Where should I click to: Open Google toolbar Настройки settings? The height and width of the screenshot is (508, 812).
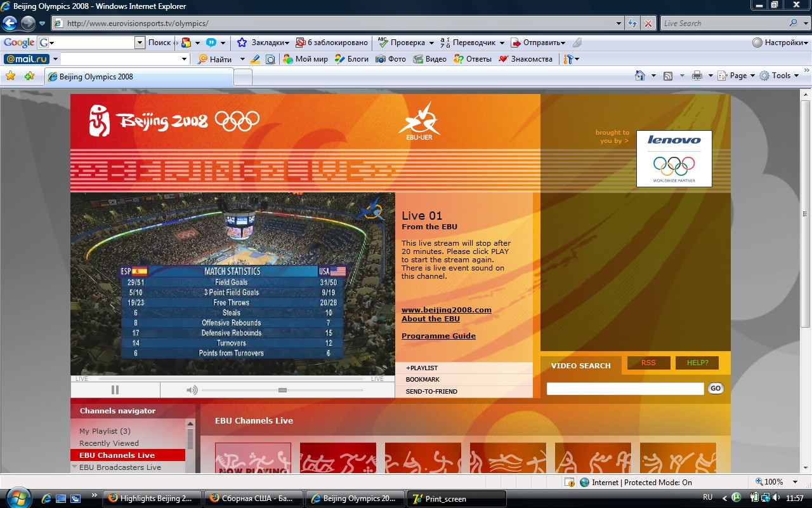coord(779,43)
